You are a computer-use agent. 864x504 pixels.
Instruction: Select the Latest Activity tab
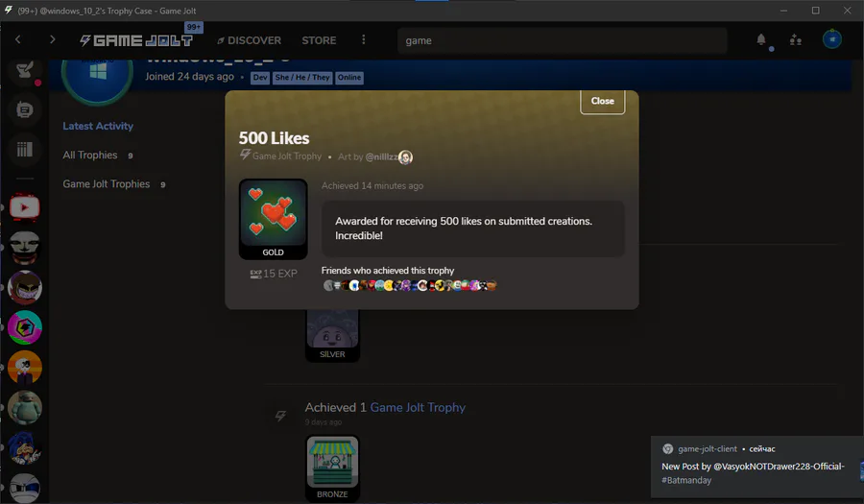(x=98, y=126)
